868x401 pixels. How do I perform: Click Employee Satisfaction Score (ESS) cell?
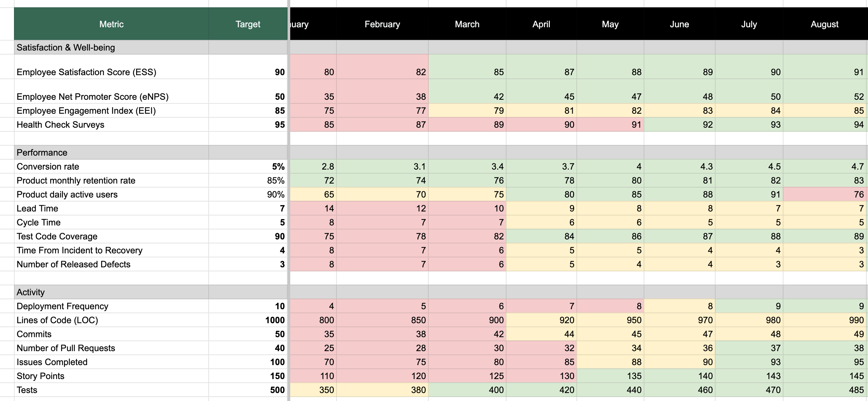click(111, 67)
